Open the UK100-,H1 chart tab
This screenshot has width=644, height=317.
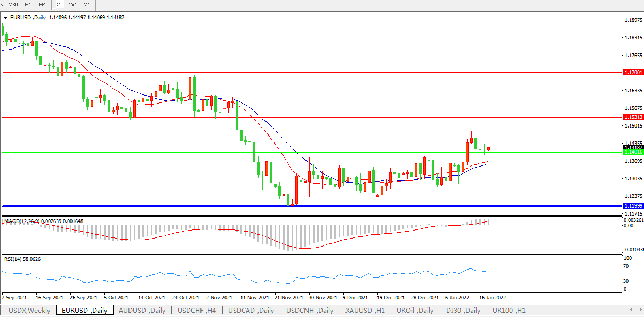pos(509,310)
